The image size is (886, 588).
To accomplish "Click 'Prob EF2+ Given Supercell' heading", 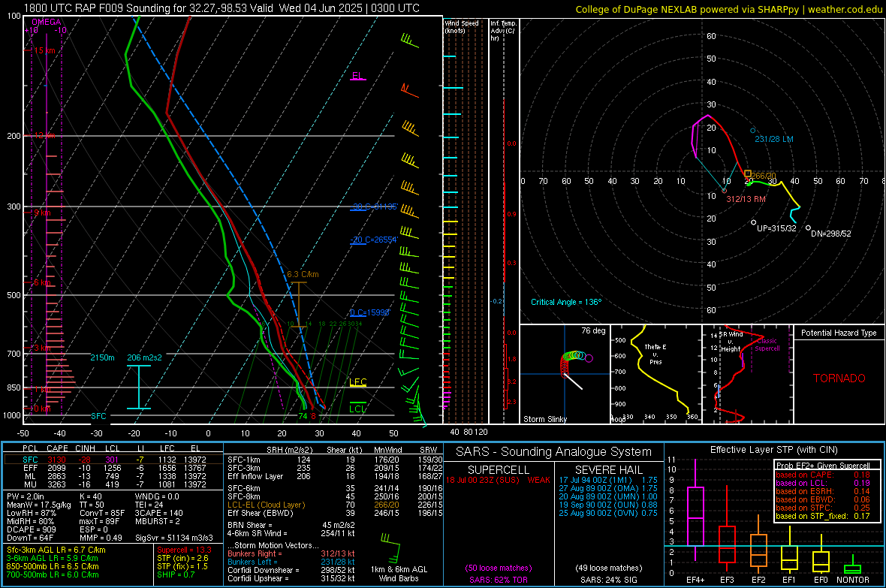I will (823, 466).
